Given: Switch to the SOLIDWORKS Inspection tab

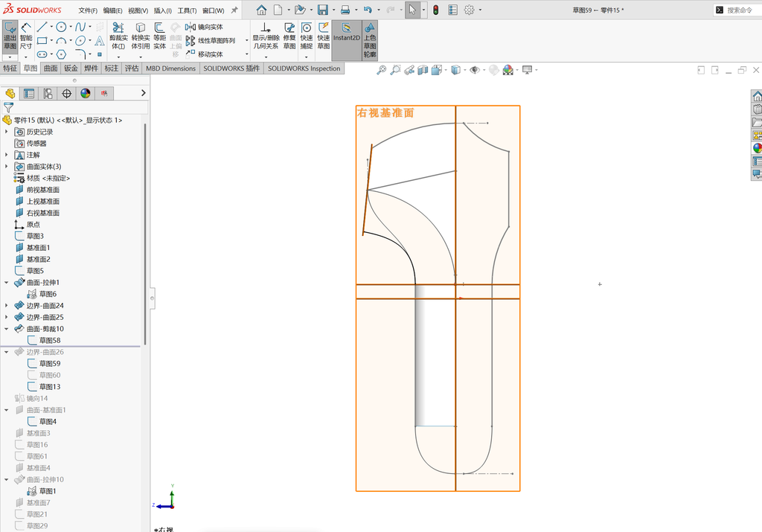Looking at the screenshot, I should pyautogui.click(x=304, y=68).
